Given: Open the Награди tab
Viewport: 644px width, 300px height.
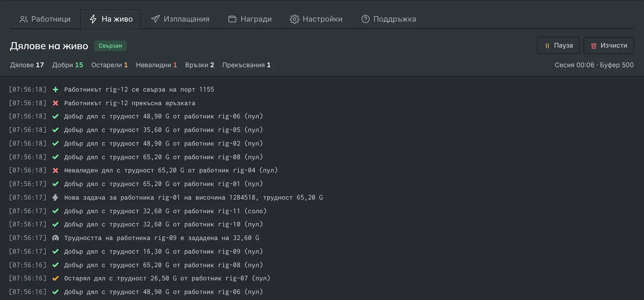Looking at the screenshot, I should pos(250,19).
